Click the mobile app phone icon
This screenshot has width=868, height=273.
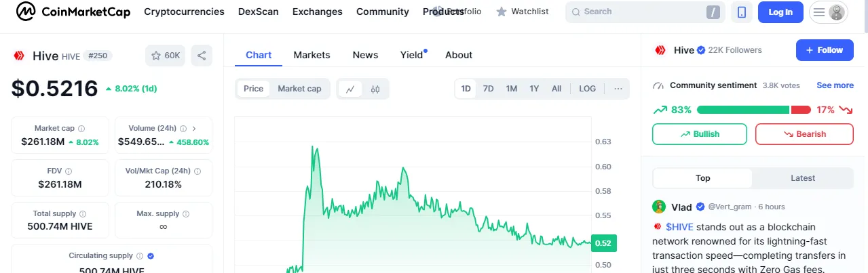coord(742,12)
